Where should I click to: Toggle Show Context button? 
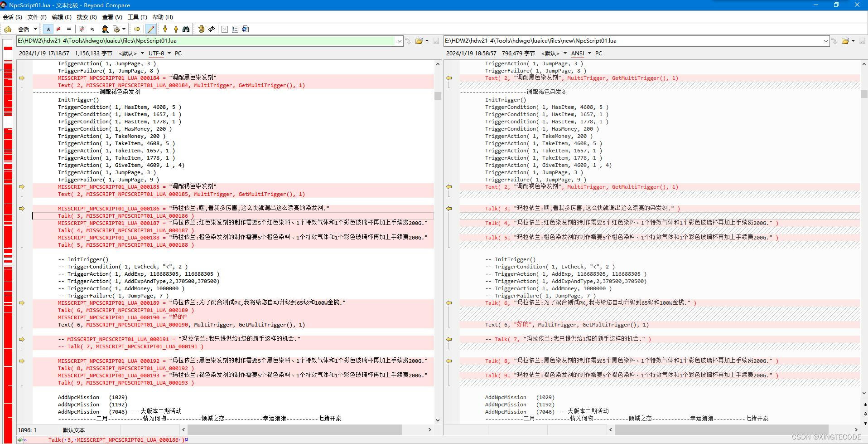82,29
